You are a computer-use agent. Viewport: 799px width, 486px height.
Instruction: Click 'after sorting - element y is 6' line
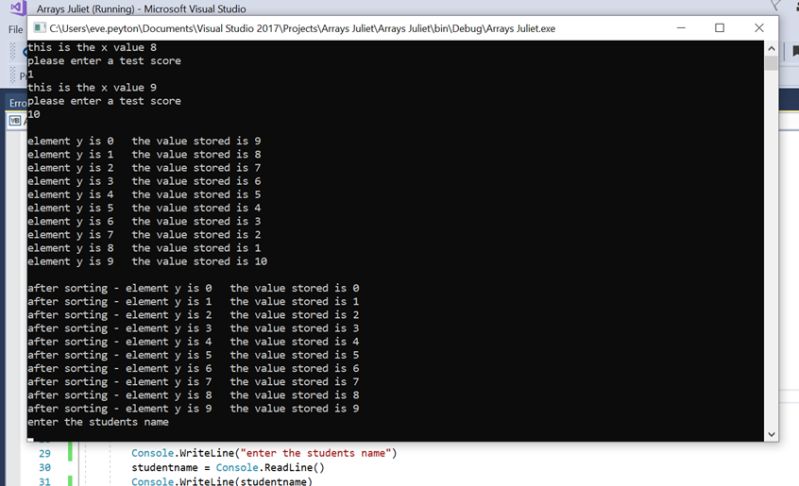tap(193, 368)
